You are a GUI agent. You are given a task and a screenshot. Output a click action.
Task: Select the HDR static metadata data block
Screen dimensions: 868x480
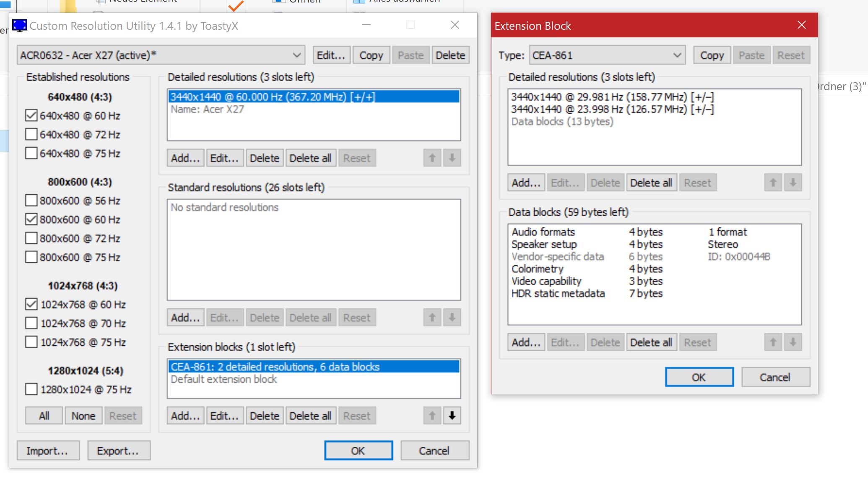558,293
